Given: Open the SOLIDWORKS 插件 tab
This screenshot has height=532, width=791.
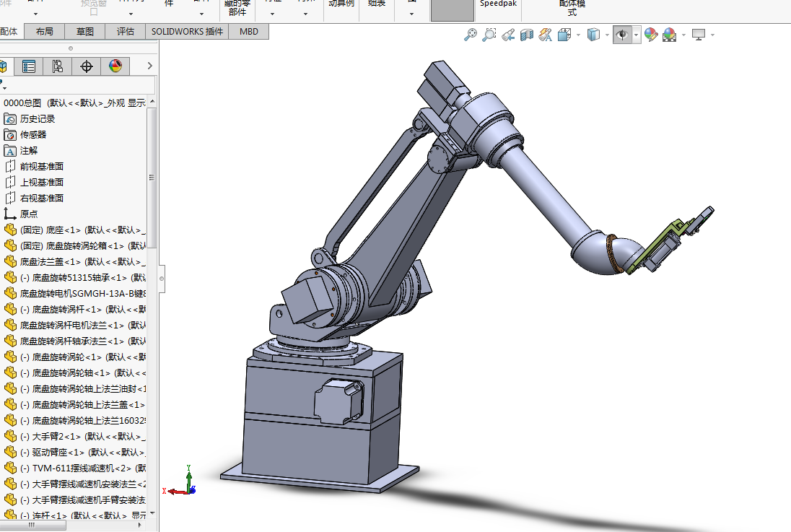Looking at the screenshot, I should click(187, 32).
